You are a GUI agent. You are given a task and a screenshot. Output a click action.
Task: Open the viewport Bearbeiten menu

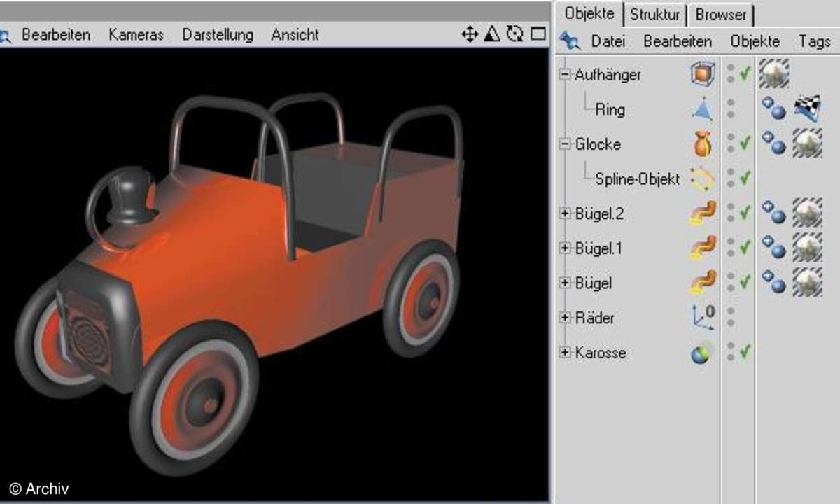56,35
